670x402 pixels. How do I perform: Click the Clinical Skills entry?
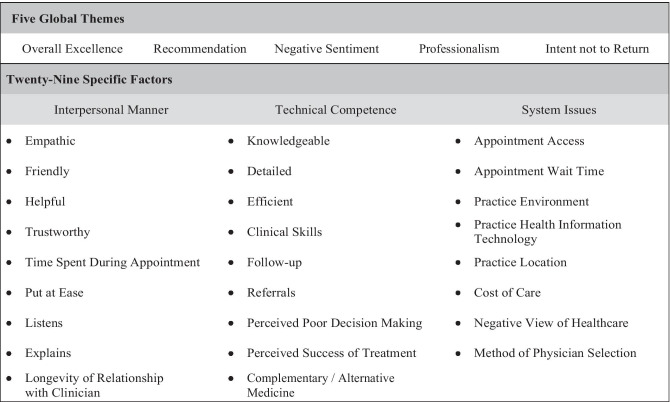pyautogui.click(x=284, y=232)
